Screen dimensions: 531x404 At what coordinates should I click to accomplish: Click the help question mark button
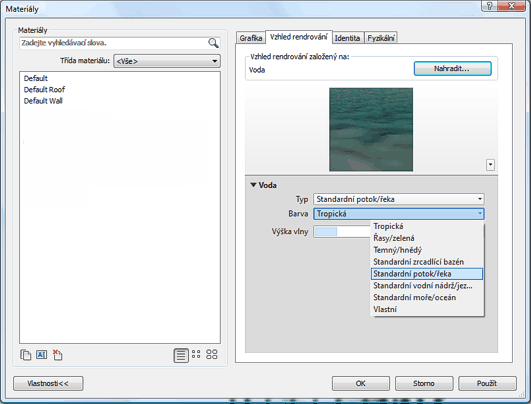[x=490, y=6]
